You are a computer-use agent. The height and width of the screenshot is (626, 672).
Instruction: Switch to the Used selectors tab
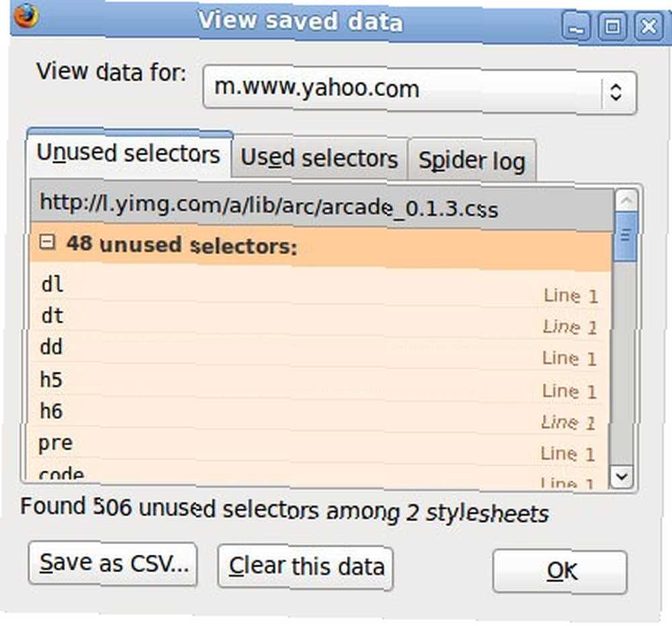coord(319,158)
